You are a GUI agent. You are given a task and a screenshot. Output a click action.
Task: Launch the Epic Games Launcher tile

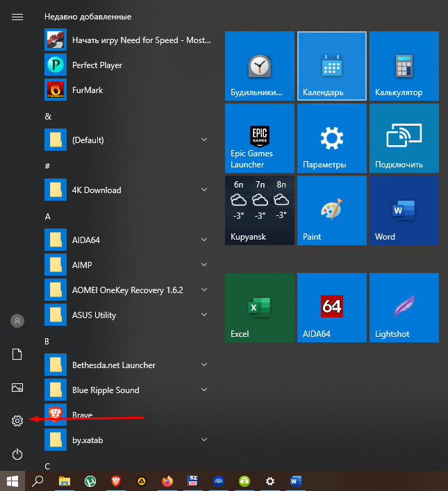pyautogui.click(x=260, y=138)
